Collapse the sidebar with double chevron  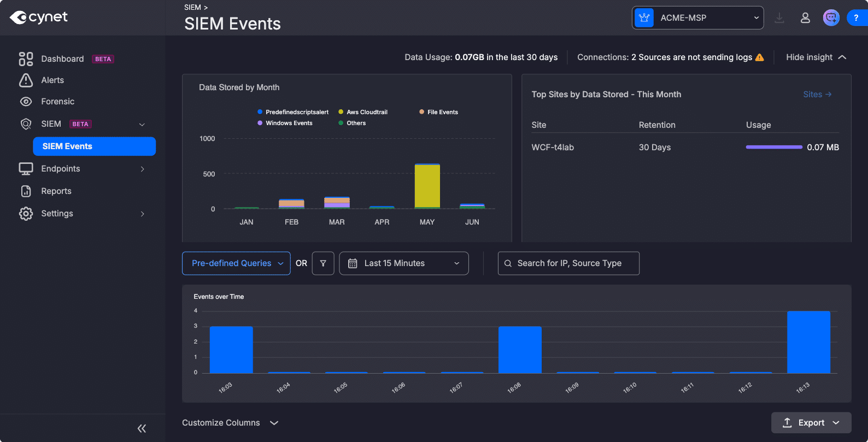coord(142,428)
